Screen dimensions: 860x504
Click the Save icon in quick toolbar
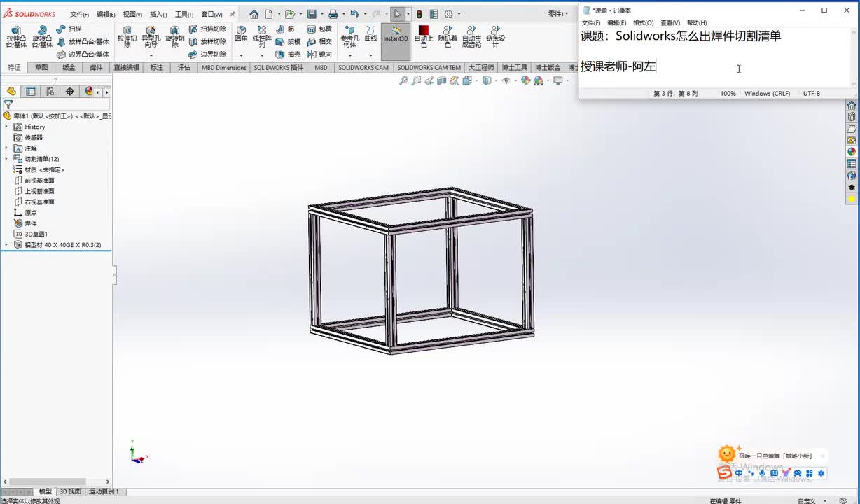[x=312, y=14]
